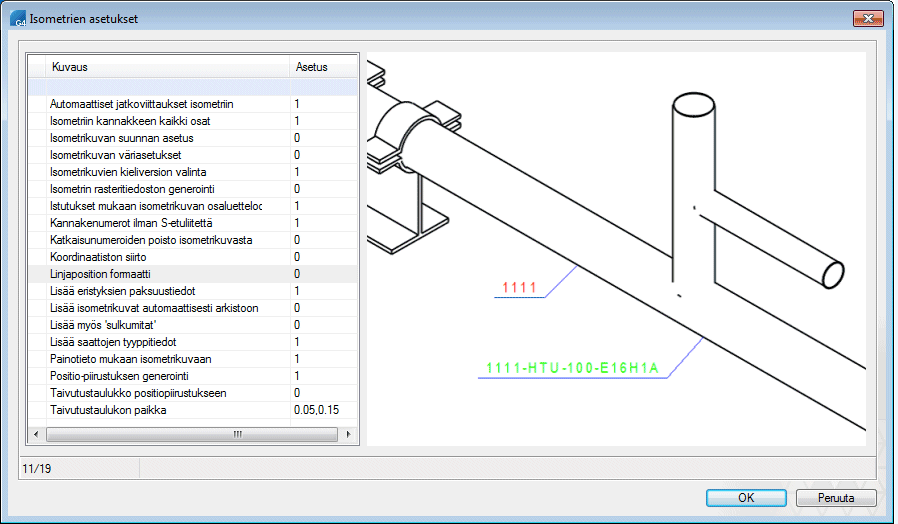The image size is (898, 524).
Task: Select Automaattiset jatkoviittaukset isometriin setting
Action: coord(141,104)
